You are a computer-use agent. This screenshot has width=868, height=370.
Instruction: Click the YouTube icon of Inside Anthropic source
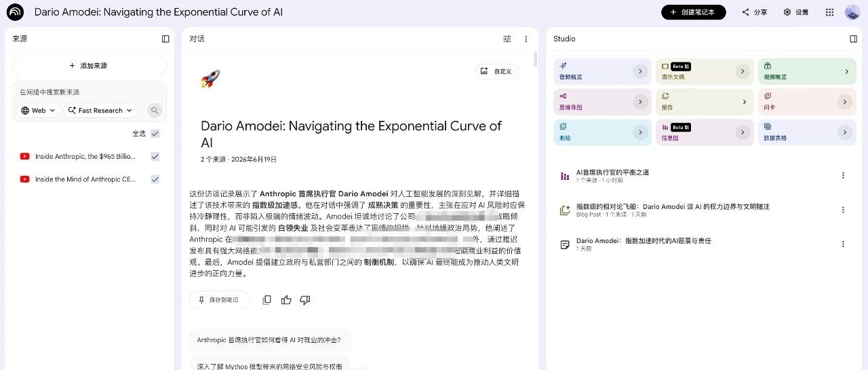[24, 156]
